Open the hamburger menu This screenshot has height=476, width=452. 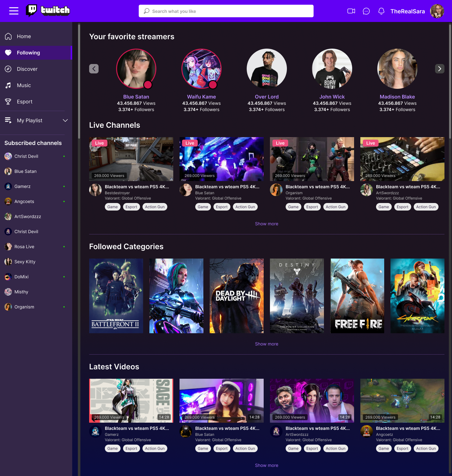click(x=14, y=11)
